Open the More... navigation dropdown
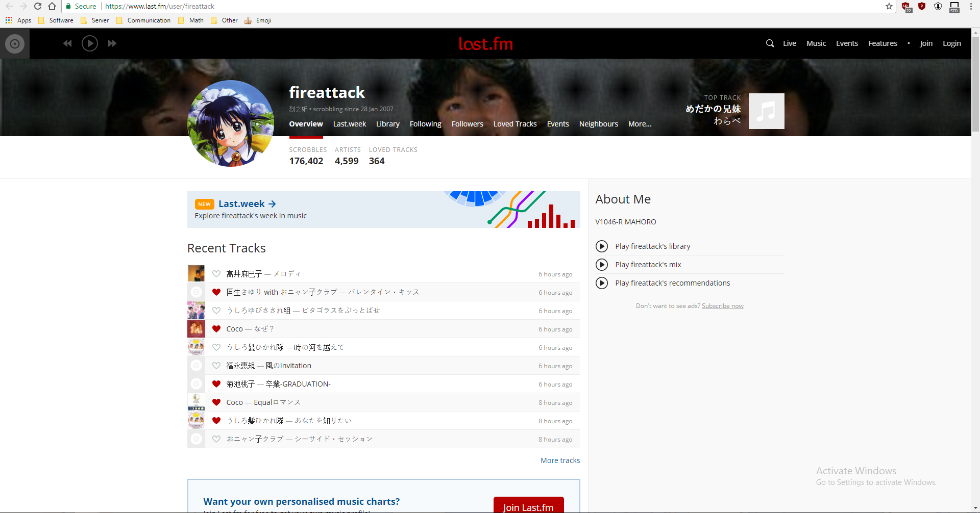 tap(640, 124)
